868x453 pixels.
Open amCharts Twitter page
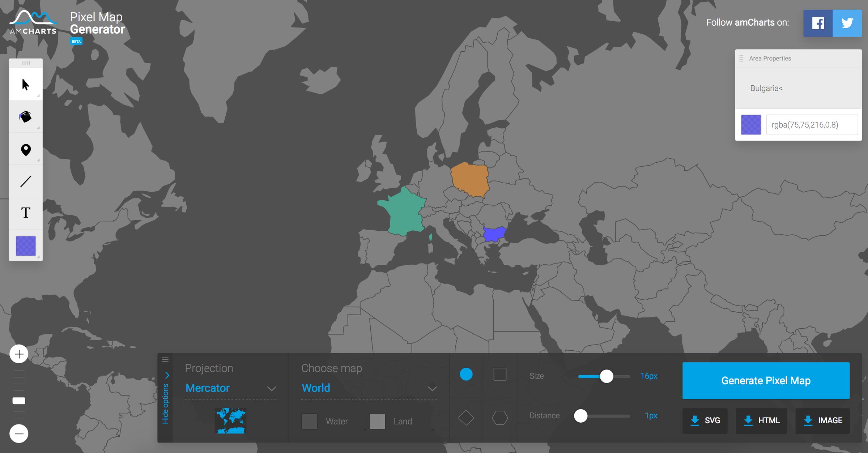pyautogui.click(x=846, y=23)
